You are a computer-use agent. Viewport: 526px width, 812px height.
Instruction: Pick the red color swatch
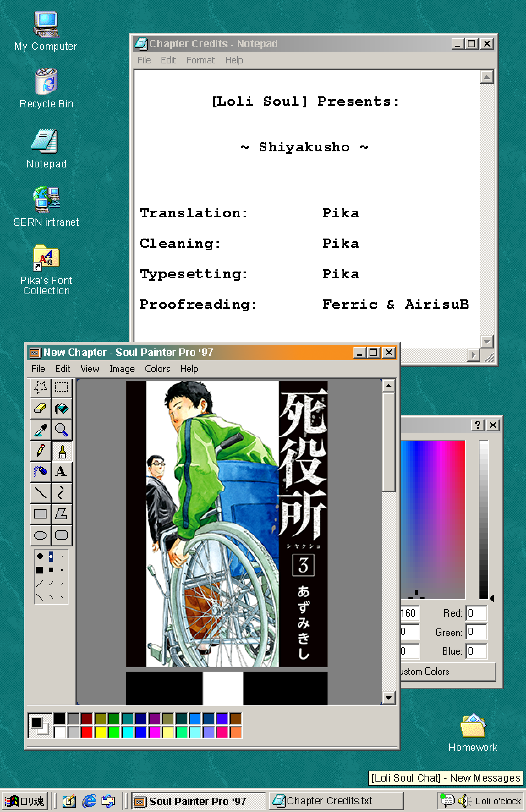(x=87, y=732)
